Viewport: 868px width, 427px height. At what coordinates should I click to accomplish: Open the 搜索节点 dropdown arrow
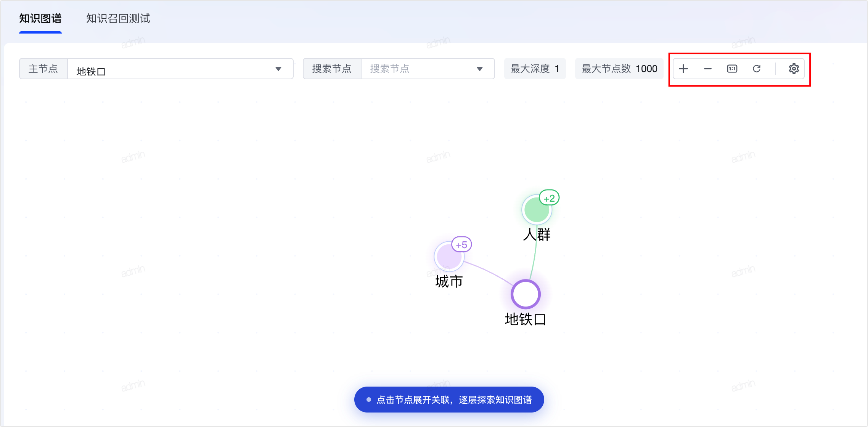[x=480, y=69]
